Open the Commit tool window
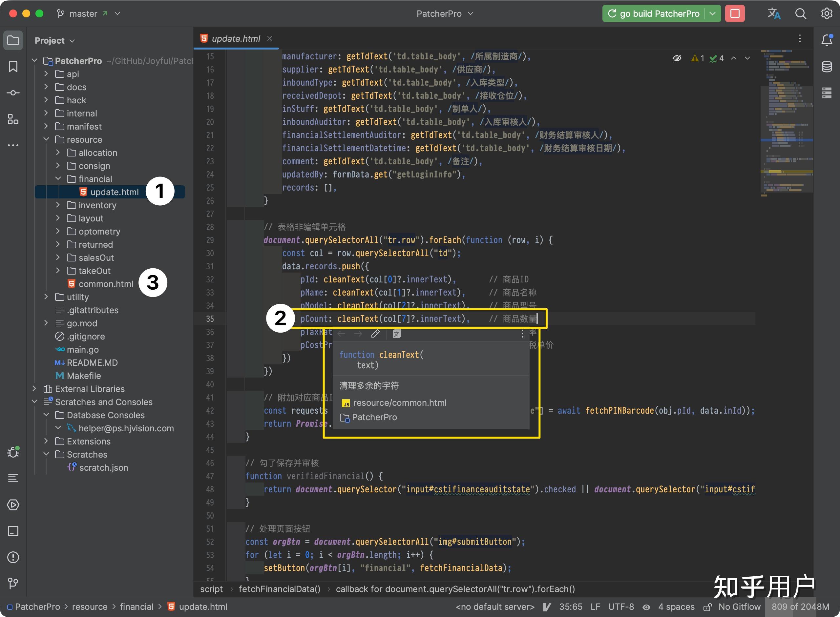Image resolution: width=840 pixels, height=617 pixels. pyautogui.click(x=13, y=93)
